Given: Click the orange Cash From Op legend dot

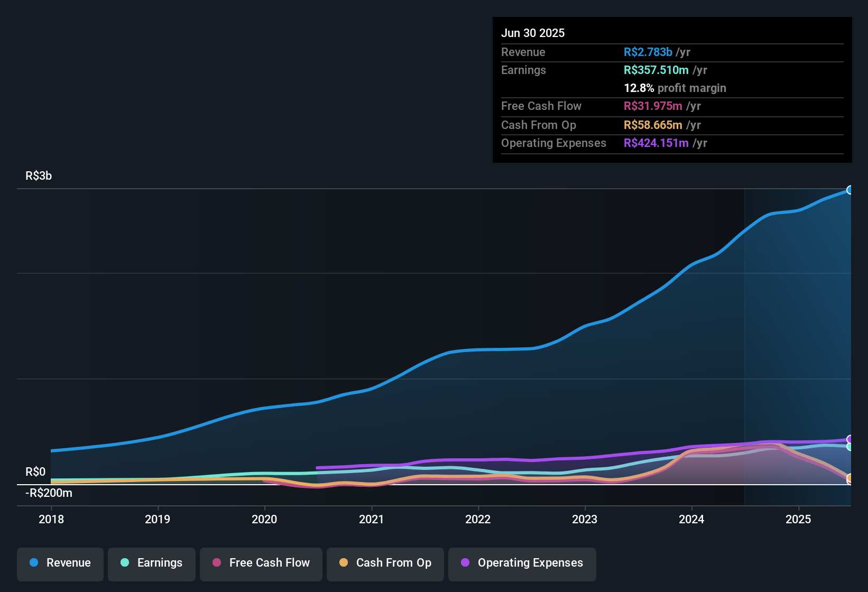Looking at the screenshot, I should pyautogui.click(x=344, y=563).
